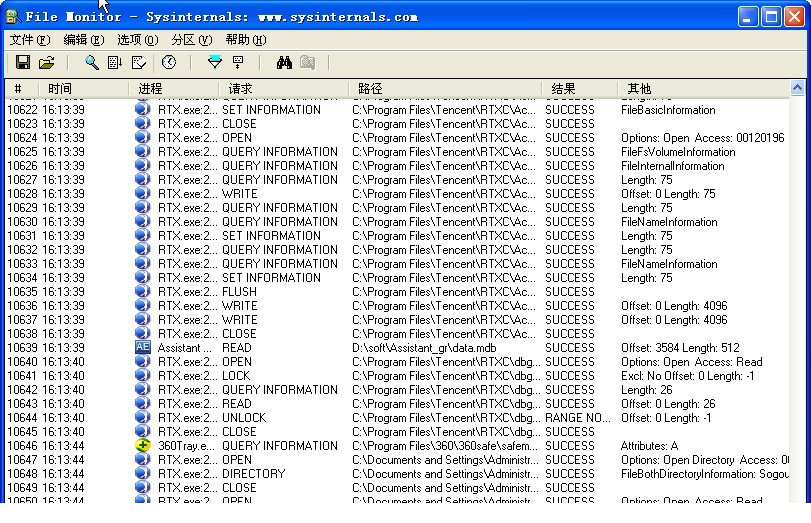Click the 360Tray green plus icon in row 10646

tap(142, 445)
